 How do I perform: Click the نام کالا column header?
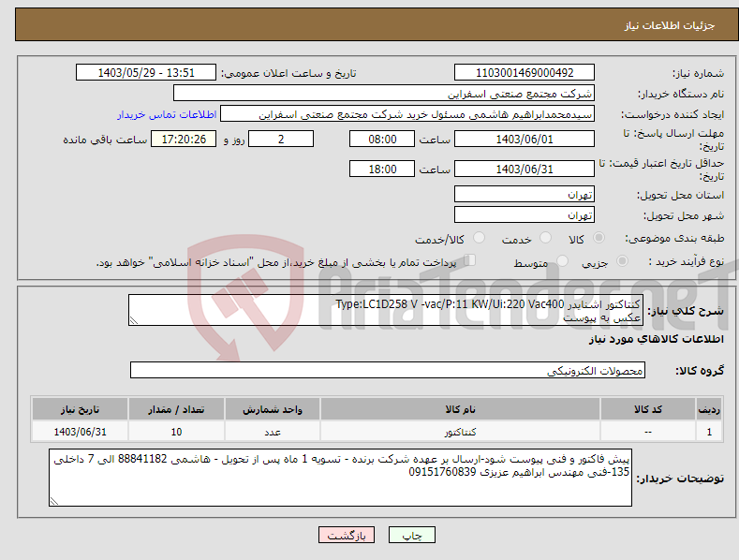[460, 409]
